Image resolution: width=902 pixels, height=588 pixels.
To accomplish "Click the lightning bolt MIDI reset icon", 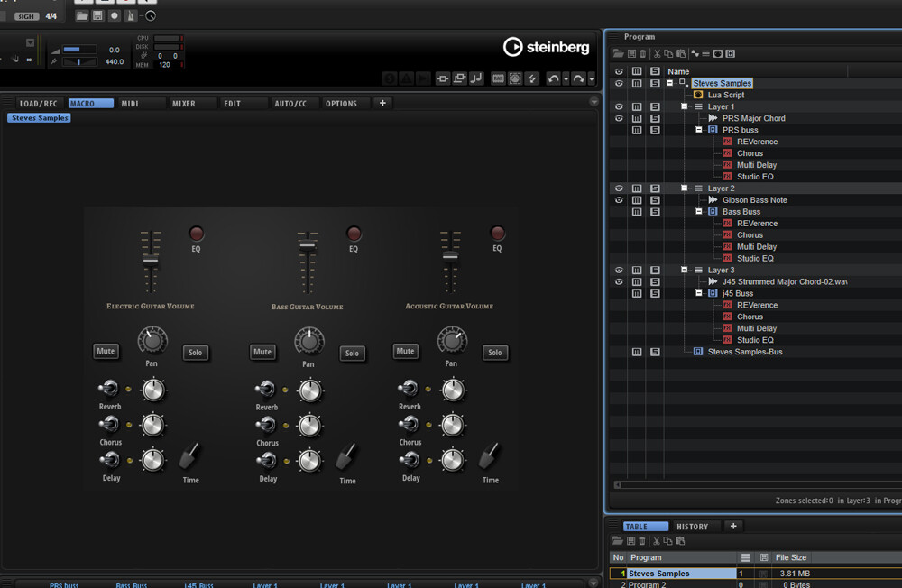I will (533, 78).
